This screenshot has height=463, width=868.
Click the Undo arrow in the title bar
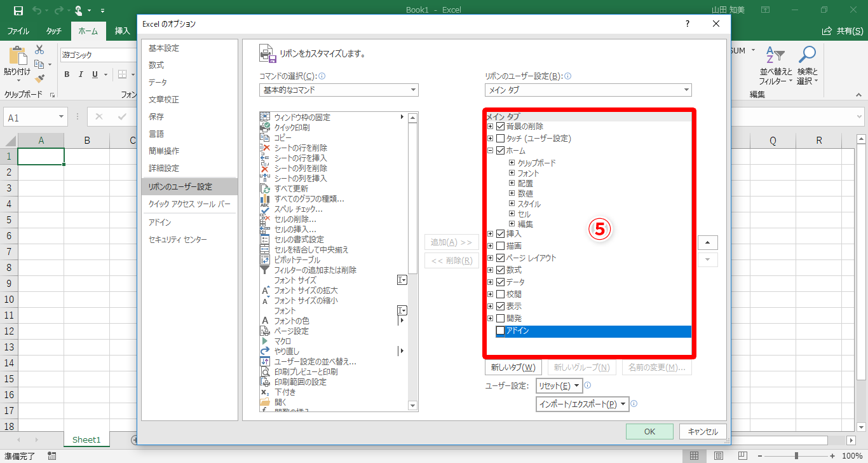36,10
